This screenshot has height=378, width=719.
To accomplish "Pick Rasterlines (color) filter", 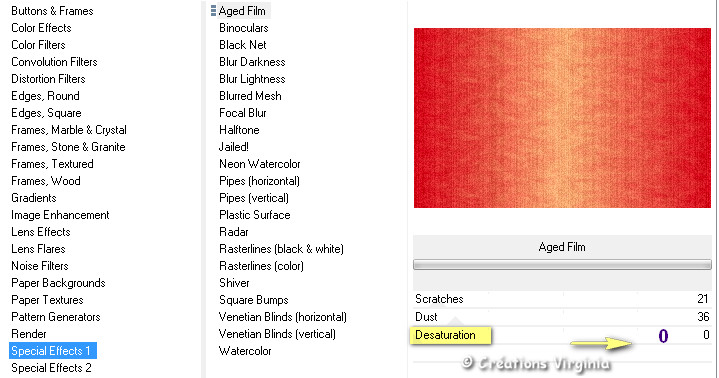I will point(261,266).
